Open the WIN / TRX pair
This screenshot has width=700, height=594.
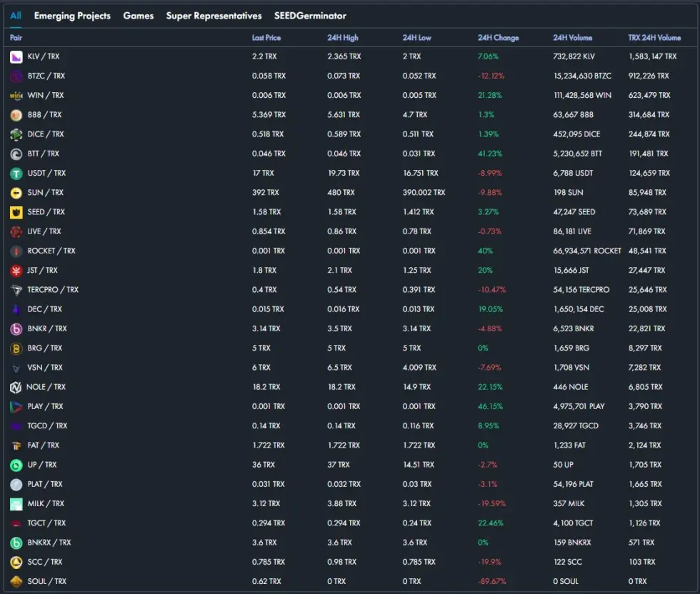(46, 95)
